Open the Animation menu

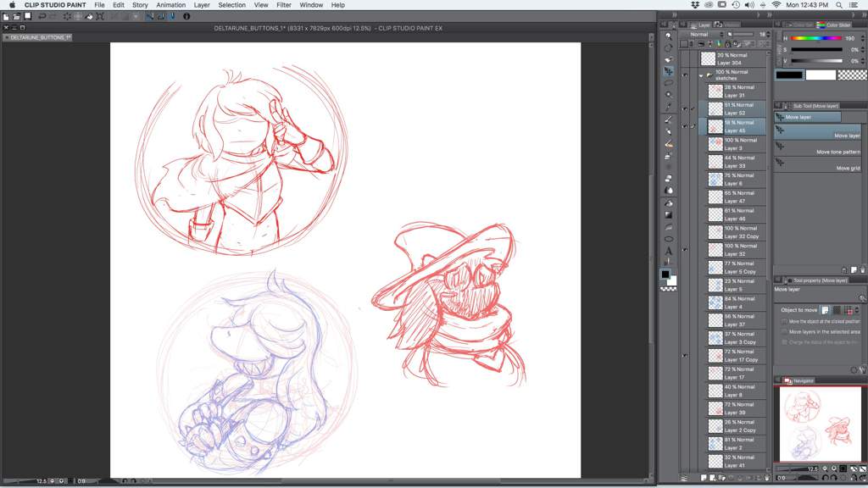pos(170,5)
